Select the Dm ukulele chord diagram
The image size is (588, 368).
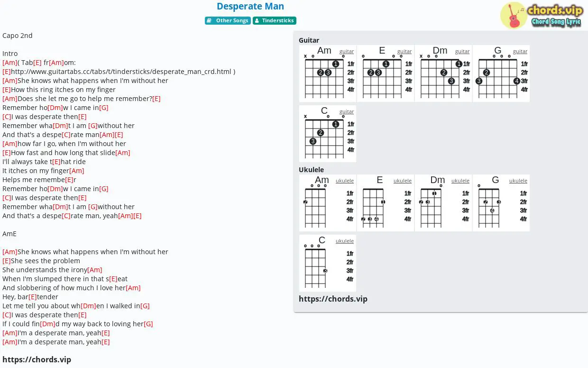(443, 203)
